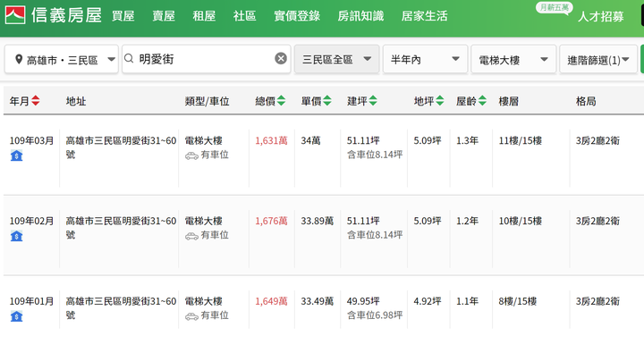Open the 人才招募 link

[601, 17]
